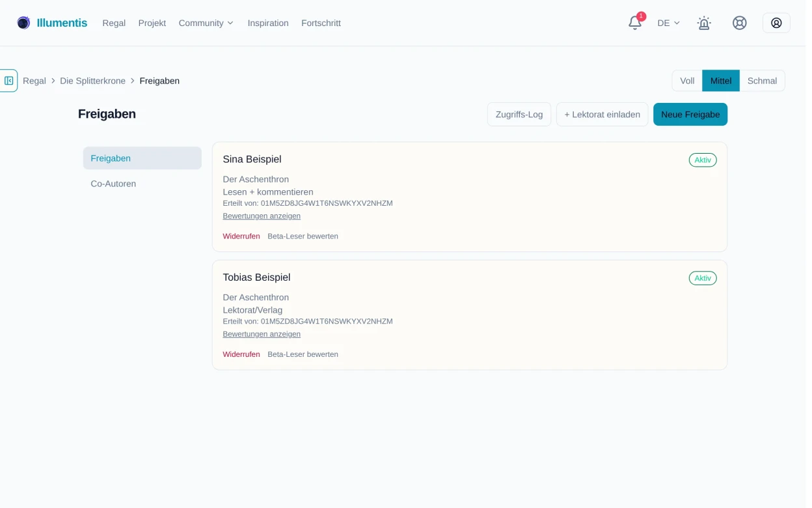
Task: Select the Freigaben sidebar tab
Action: tap(142, 158)
